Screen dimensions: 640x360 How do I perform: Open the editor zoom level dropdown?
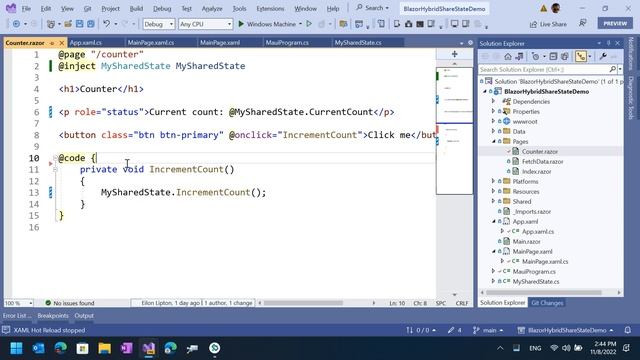(x=18, y=303)
